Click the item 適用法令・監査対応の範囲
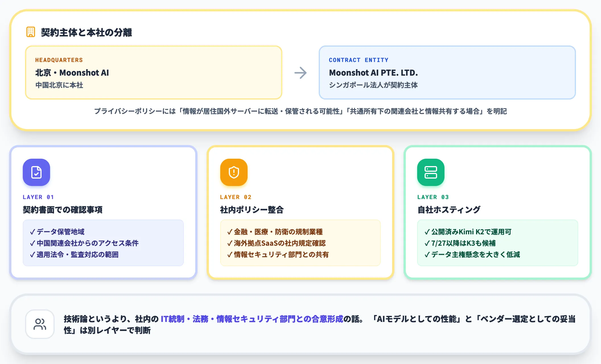Image resolution: width=601 pixels, height=364 pixels. click(74, 255)
